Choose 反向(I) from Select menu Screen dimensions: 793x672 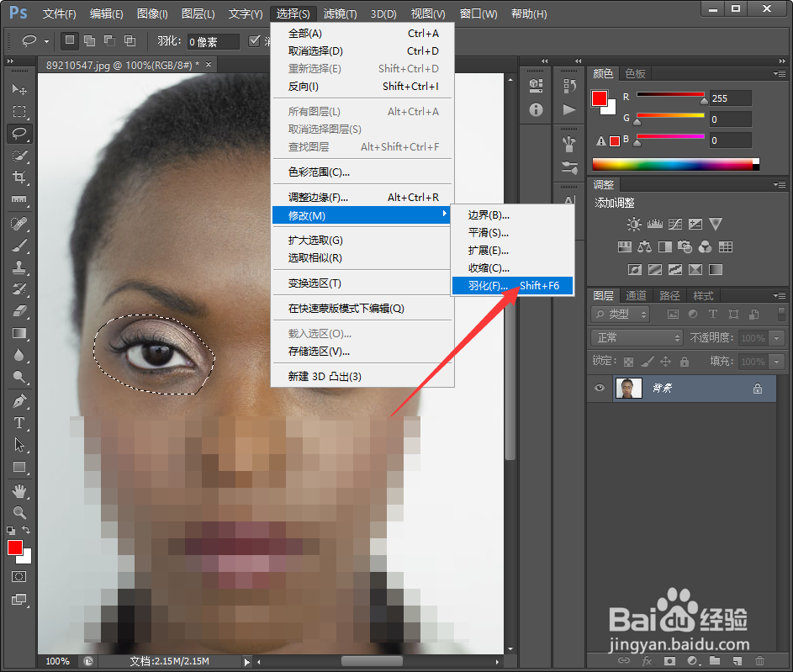(362, 87)
